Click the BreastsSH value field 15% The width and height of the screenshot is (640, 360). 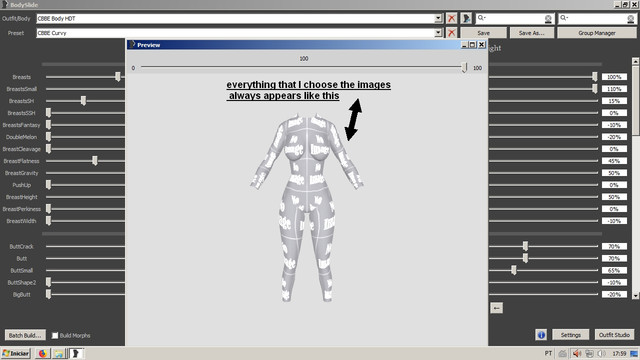[614, 101]
